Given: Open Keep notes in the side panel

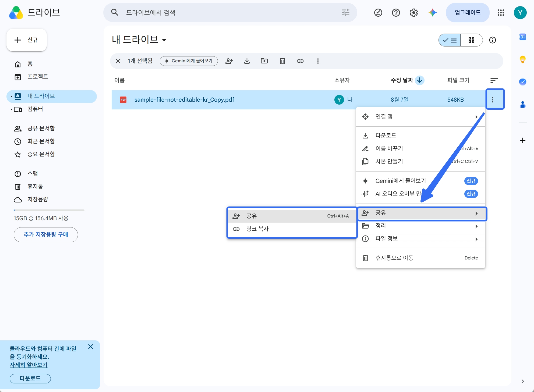Looking at the screenshot, I should click(x=522, y=59).
